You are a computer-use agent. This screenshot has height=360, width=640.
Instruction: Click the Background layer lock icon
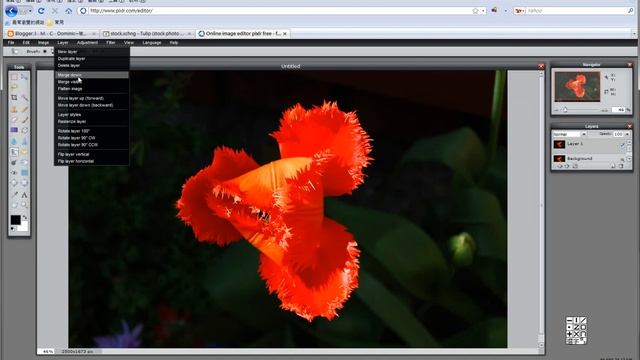pyautogui.click(x=622, y=159)
